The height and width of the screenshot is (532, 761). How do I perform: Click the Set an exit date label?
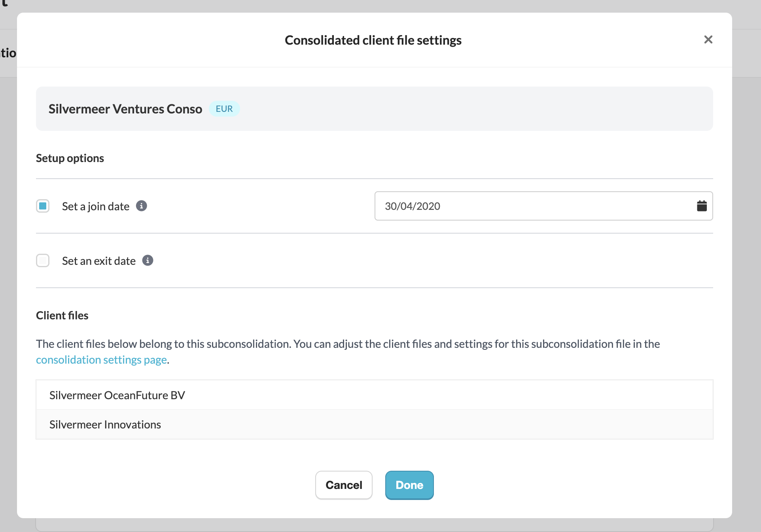pyautogui.click(x=99, y=261)
